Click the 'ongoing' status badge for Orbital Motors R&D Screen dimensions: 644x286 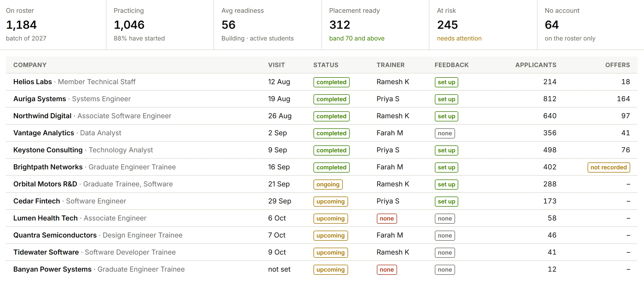click(x=328, y=184)
